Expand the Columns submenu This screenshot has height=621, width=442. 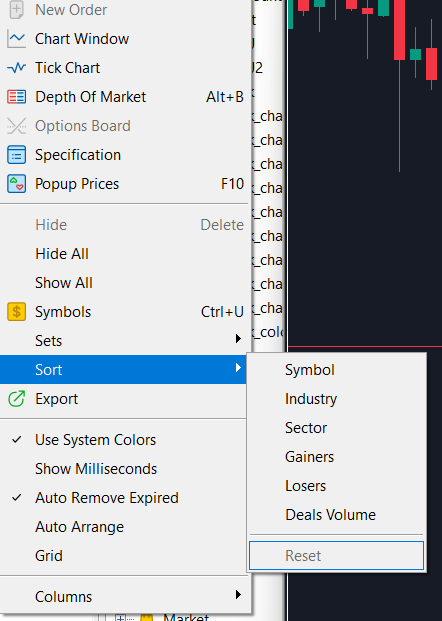124,596
